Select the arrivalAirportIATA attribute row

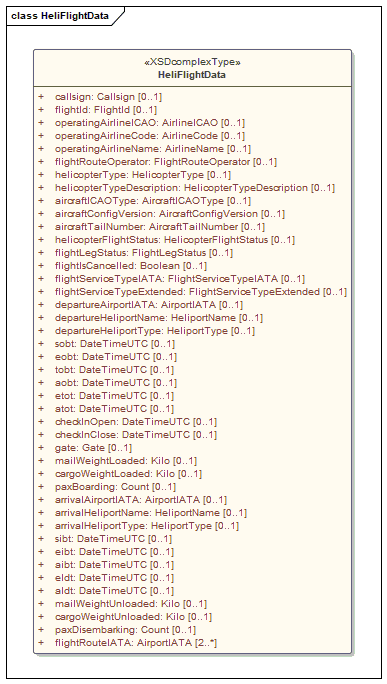[x=141, y=499]
